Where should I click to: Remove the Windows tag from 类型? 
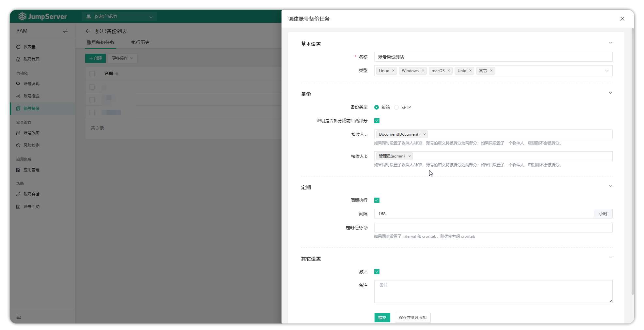[x=423, y=71]
